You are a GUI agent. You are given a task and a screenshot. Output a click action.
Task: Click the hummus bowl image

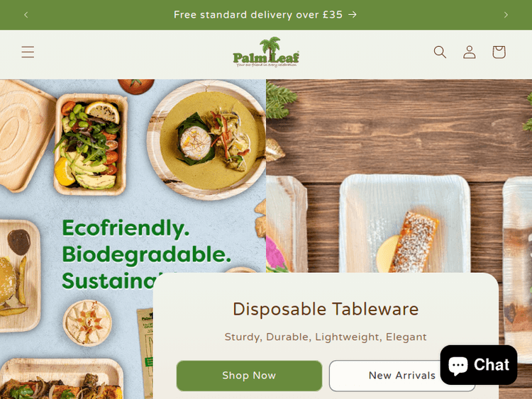[87, 322]
